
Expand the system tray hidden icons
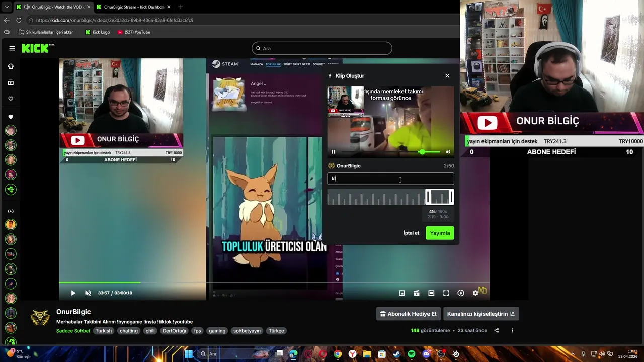pyautogui.click(x=573, y=354)
